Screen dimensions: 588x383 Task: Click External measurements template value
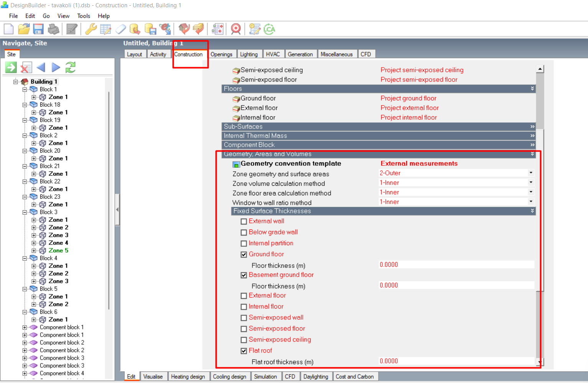click(x=419, y=163)
